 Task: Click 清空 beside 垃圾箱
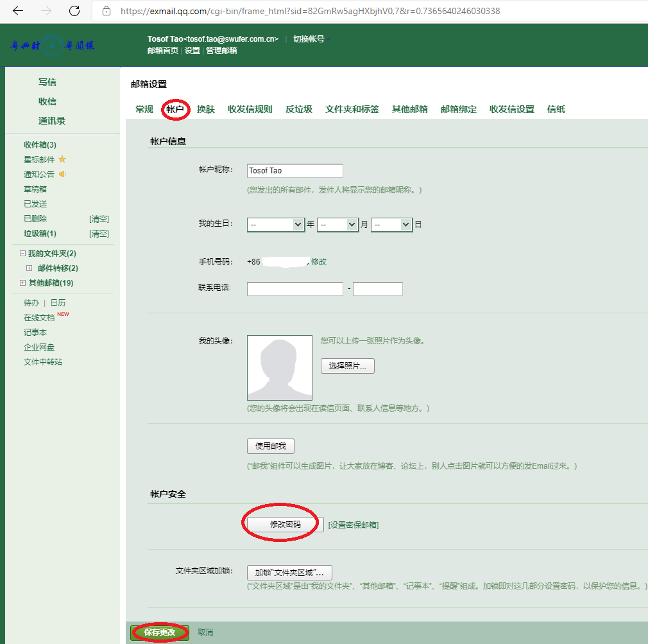(x=99, y=234)
